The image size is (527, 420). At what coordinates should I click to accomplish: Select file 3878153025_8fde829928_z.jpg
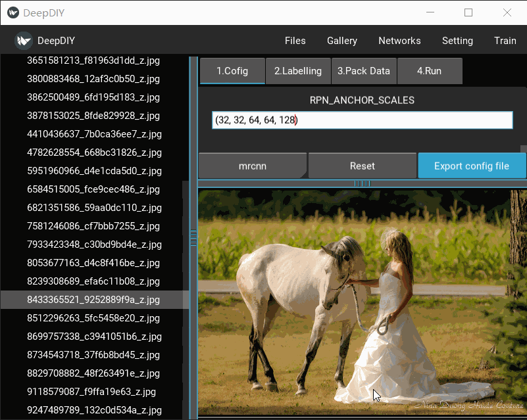tap(93, 116)
